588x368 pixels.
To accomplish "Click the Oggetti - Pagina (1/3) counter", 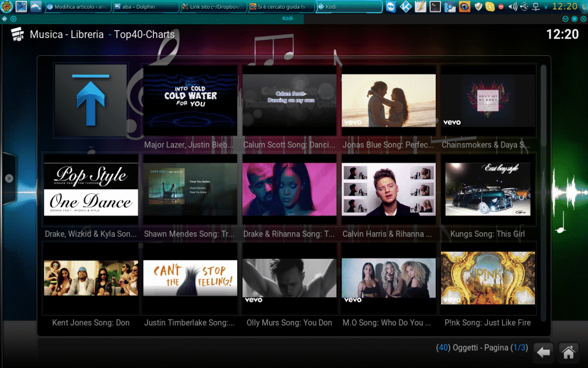I will (482, 348).
